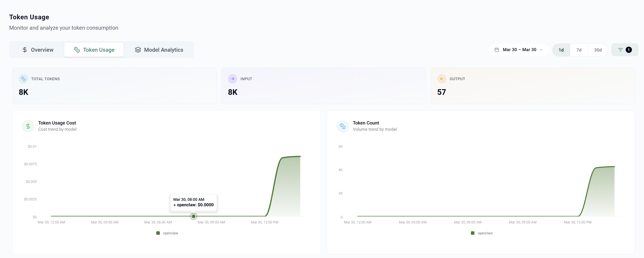This screenshot has height=258, width=644.
Task: Switch to the 7d time range
Action: point(579,50)
